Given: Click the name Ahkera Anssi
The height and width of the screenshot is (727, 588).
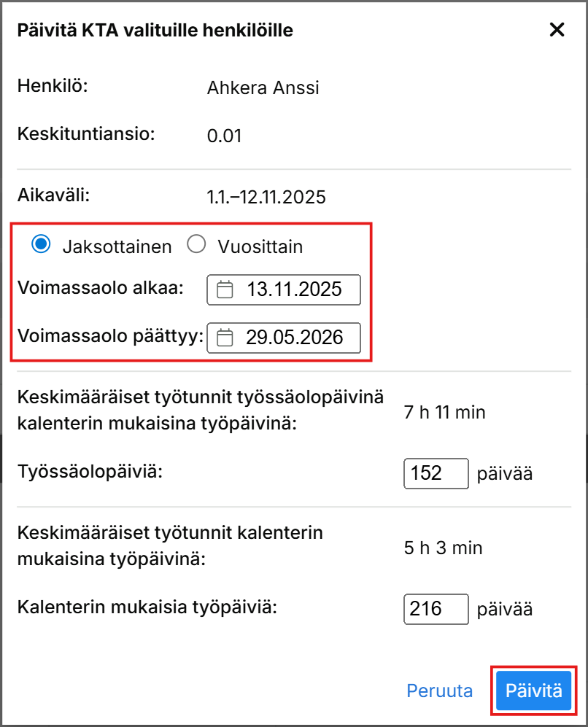Looking at the screenshot, I should 263,88.
